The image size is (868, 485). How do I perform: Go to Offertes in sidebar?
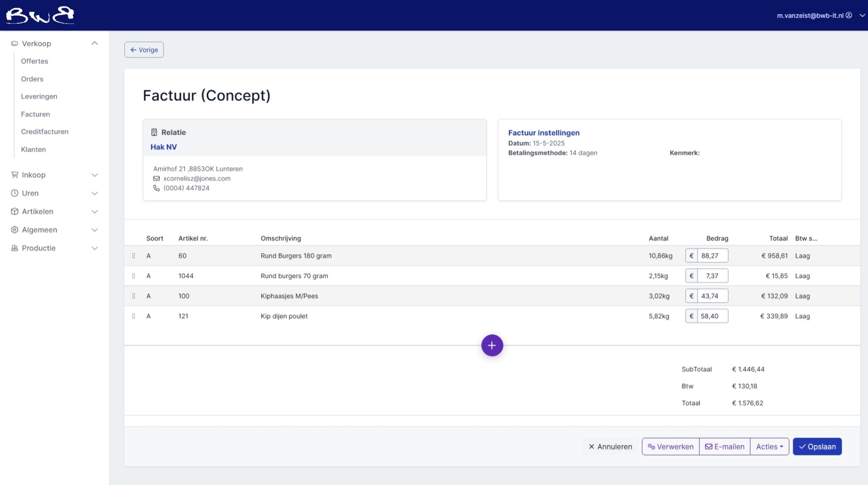(x=34, y=61)
